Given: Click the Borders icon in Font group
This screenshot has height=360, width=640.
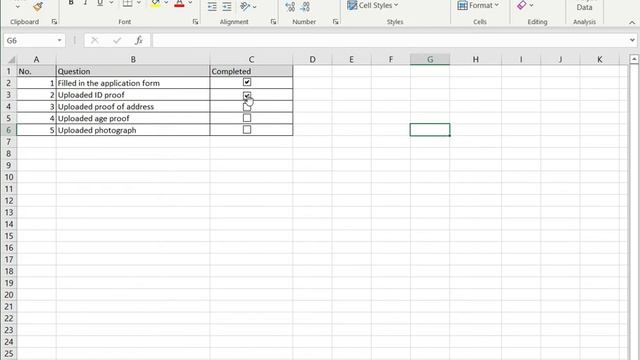Looking at the screenshot, I should click(127, 4).
